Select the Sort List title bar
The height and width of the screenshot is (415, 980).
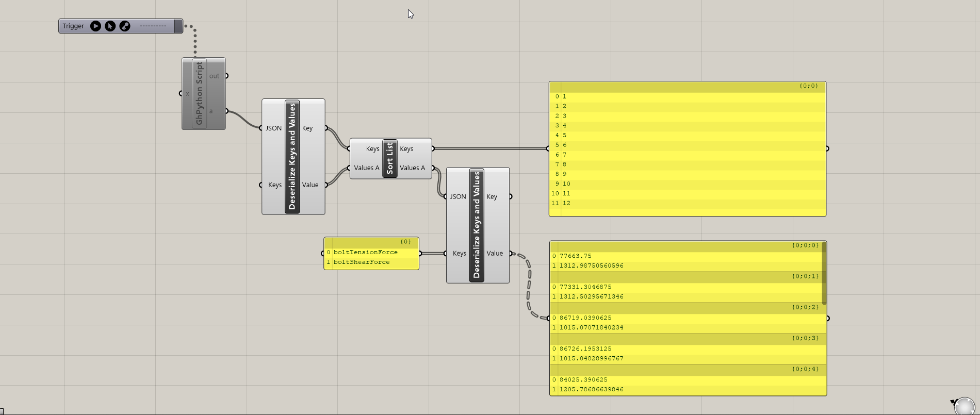click(390, 158)
